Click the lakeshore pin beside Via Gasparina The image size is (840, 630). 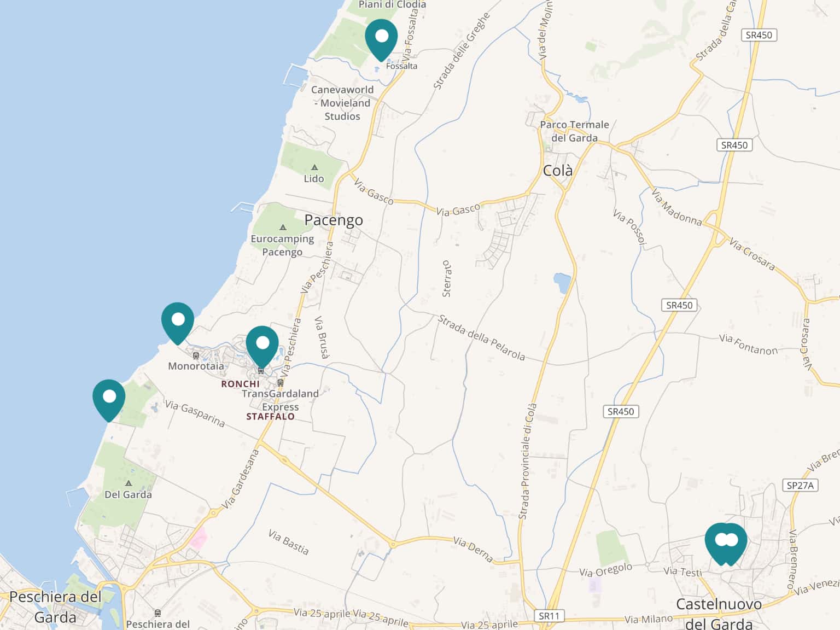pyautogui.click(x=109, y=398)
